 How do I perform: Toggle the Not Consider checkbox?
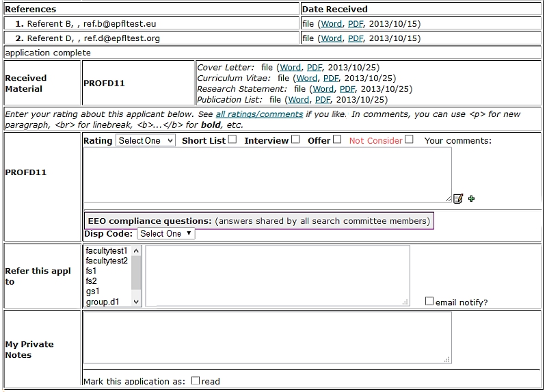(409, 140)
